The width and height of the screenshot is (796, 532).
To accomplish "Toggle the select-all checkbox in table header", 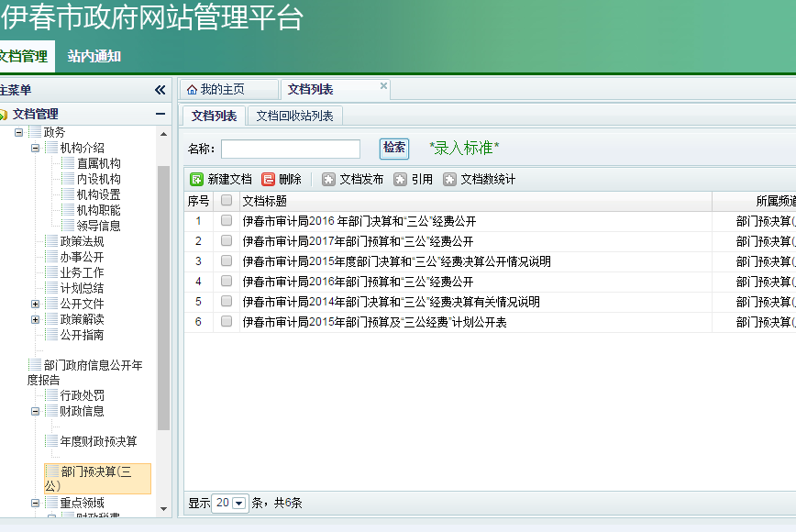I will click(x=227, y=201).
